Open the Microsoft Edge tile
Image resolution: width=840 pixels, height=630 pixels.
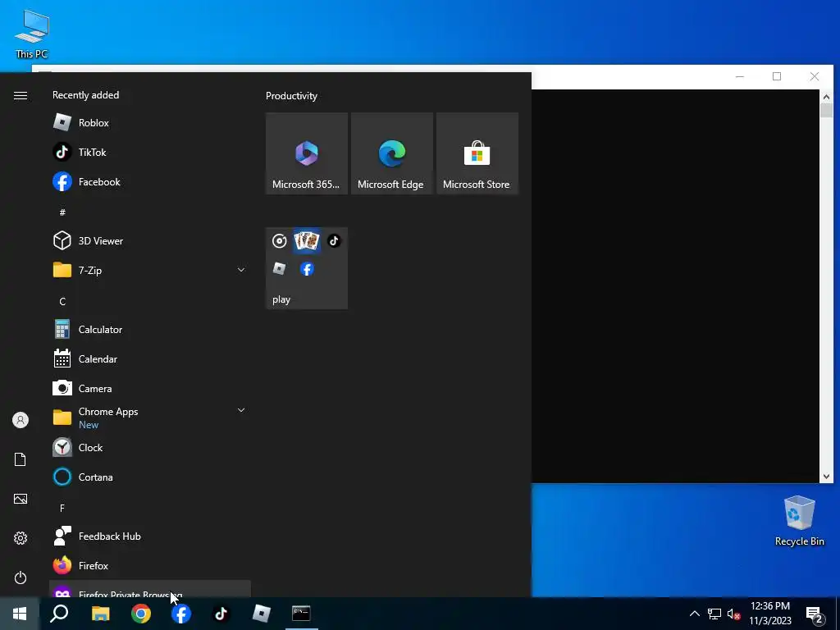[392, 153]
